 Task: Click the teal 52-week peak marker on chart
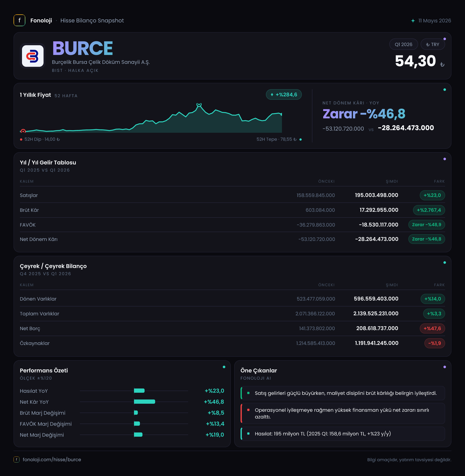click(x=199, y=105)
